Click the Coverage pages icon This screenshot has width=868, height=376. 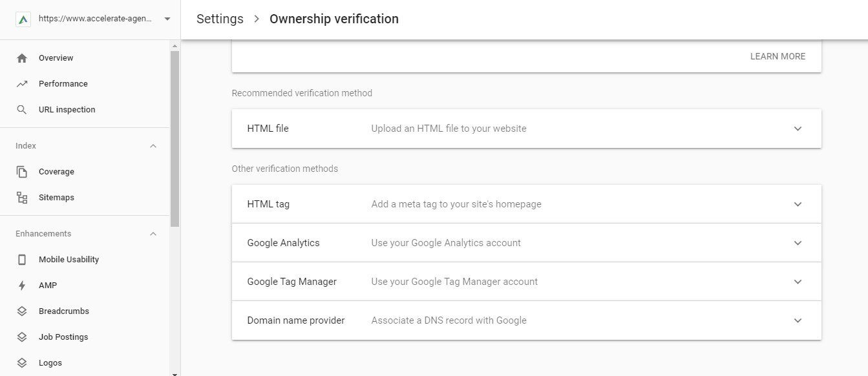(22, 172)
